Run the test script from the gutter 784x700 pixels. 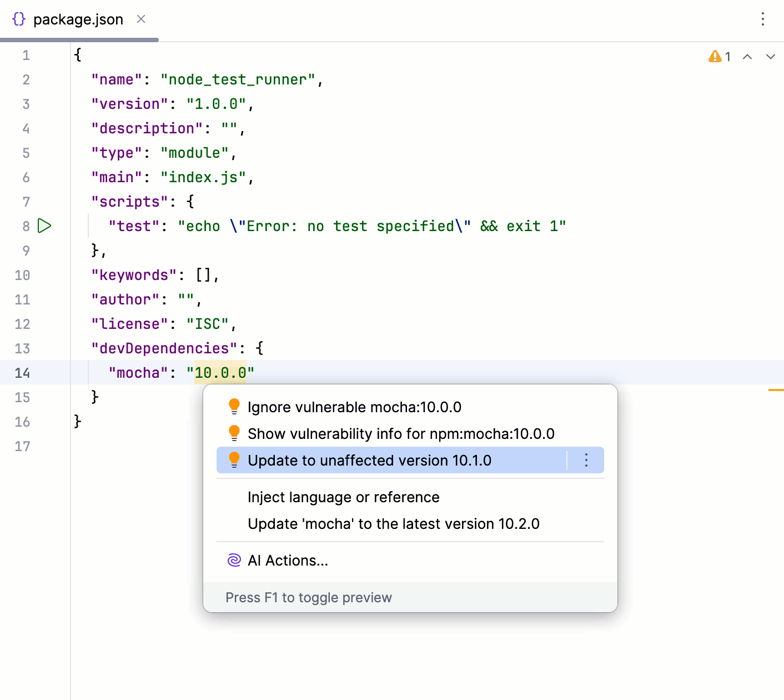(x=44, y=226)
